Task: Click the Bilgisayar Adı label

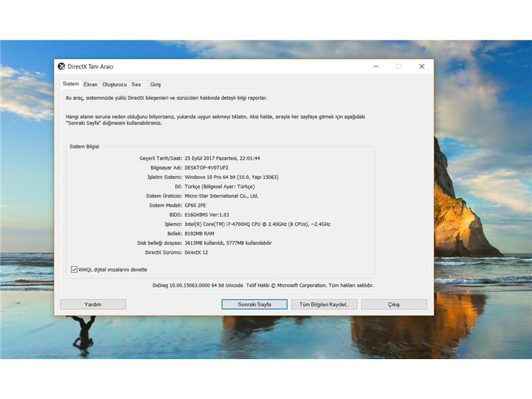Action: 166,168
